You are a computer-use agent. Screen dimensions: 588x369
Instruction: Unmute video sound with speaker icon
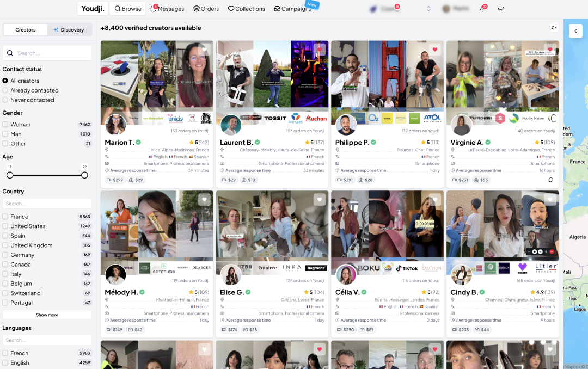(554, 28)
